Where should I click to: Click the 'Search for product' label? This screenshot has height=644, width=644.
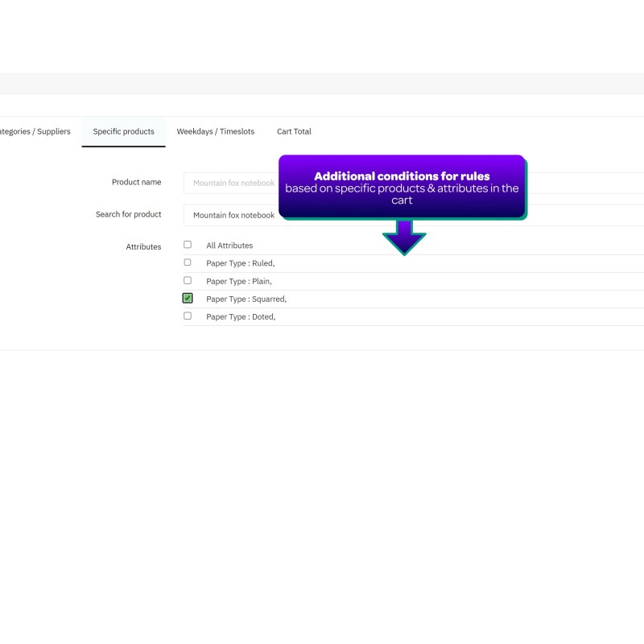pos(128,214)
